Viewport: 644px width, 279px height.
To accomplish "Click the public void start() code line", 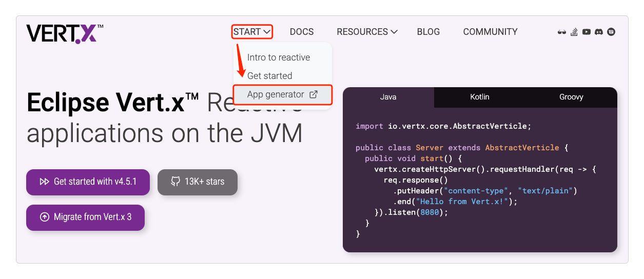I will pos(414,158).
